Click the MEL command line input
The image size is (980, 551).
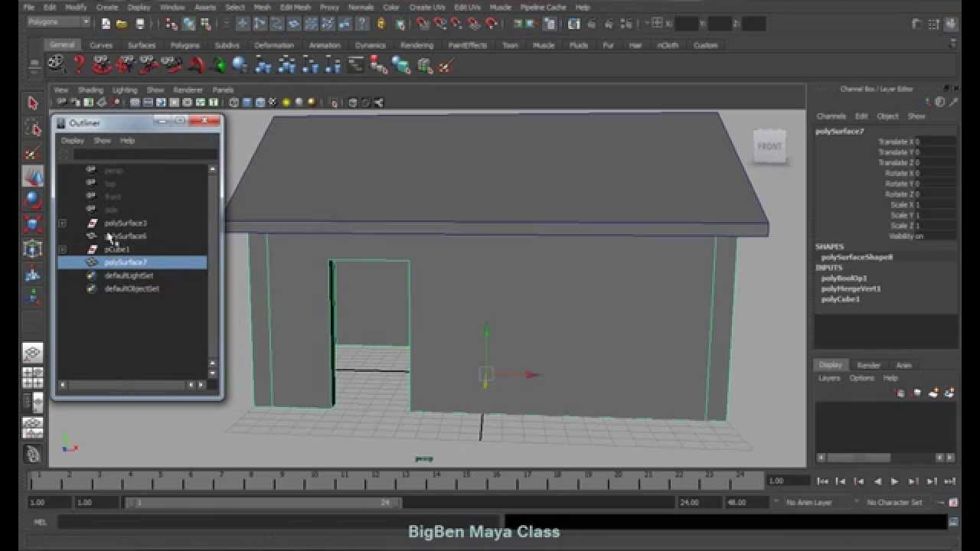click(278, 522)
